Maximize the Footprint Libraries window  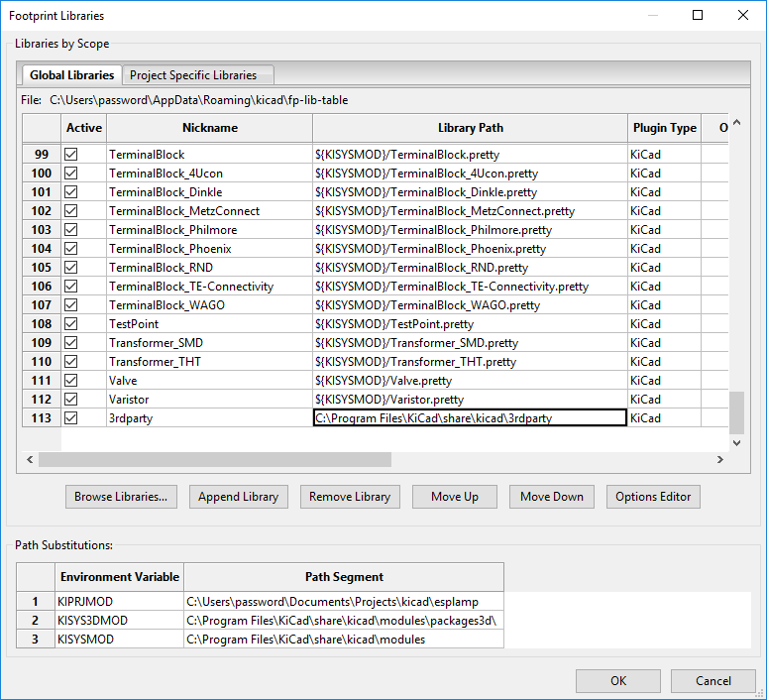[x=698, y=15]
